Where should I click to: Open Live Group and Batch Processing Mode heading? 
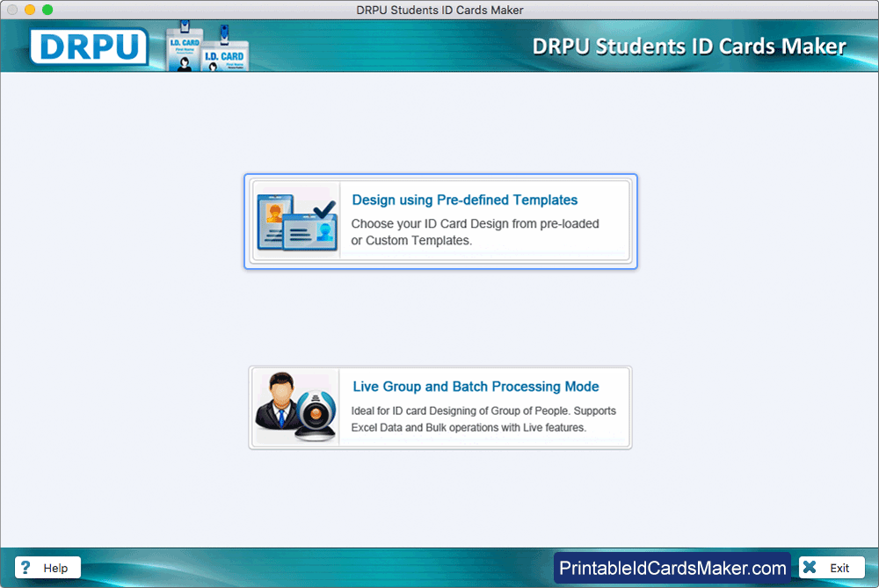pos(476,387)
